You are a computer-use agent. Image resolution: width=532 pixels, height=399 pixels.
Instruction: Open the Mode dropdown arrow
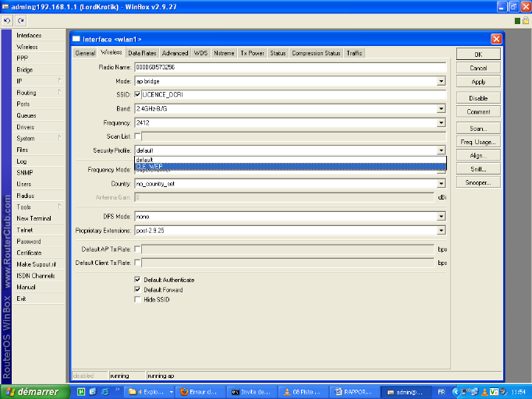coord(441,81)
